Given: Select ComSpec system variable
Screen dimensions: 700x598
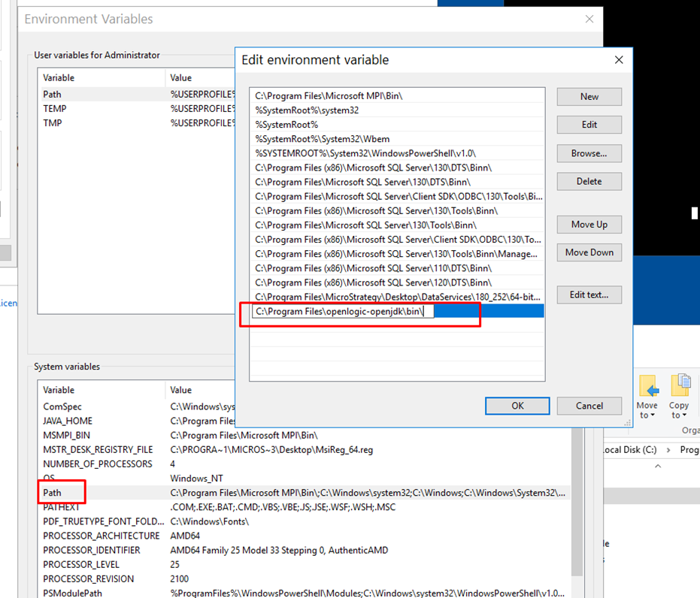Looking at the screenshot, I should pyautogui.click(x=137, y=406).
